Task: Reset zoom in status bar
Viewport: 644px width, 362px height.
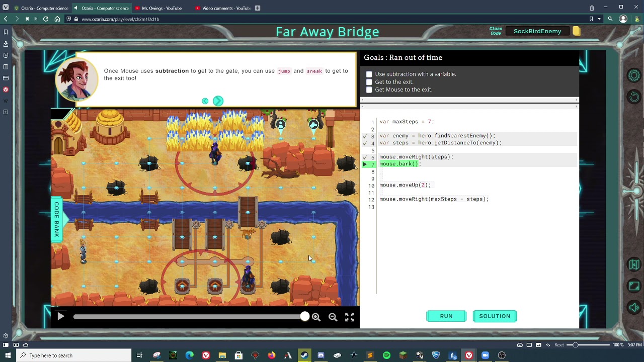Action: pyautogui.click(x=559, y=345)
